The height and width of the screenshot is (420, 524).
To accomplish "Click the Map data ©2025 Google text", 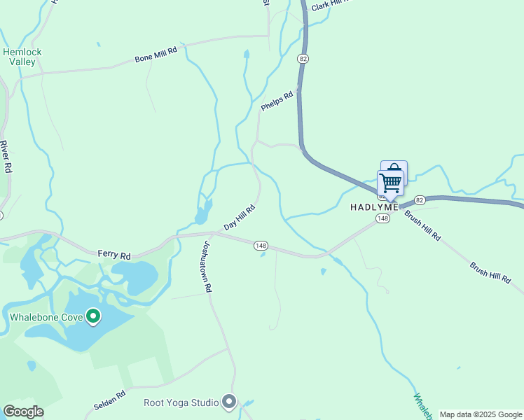I will click(x=481, y=414).
